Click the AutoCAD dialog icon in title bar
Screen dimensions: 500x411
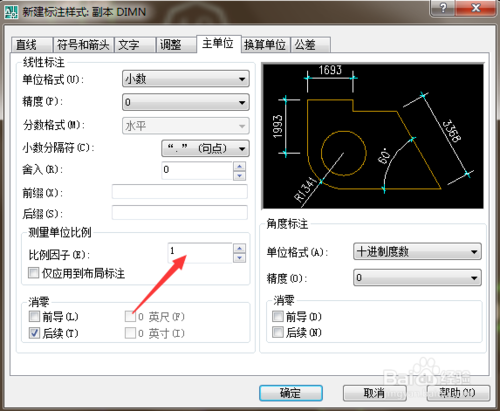11,11
